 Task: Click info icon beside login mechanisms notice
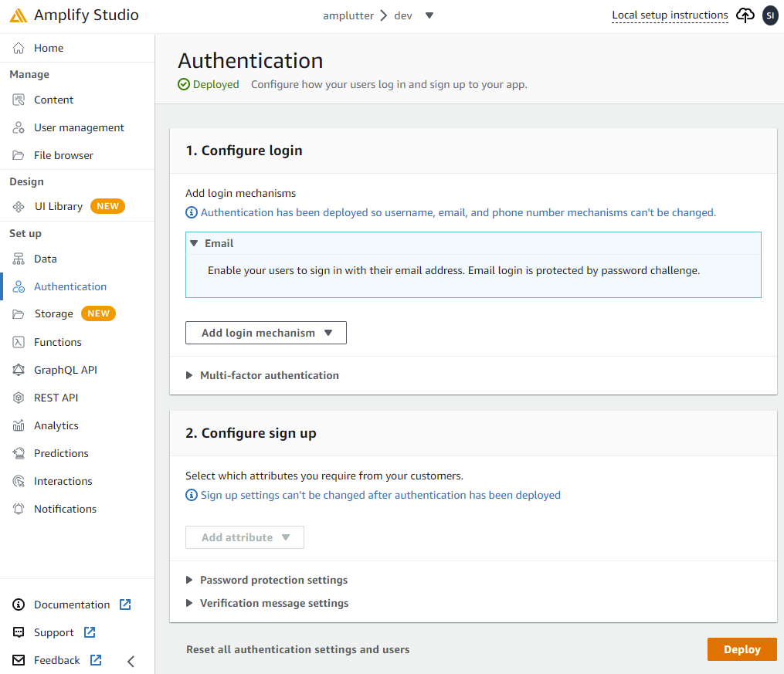point(192,212)
